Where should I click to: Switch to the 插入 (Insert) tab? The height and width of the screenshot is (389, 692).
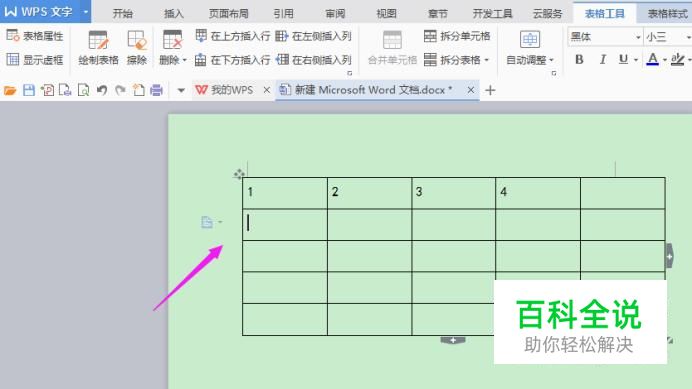coord(174,14)
